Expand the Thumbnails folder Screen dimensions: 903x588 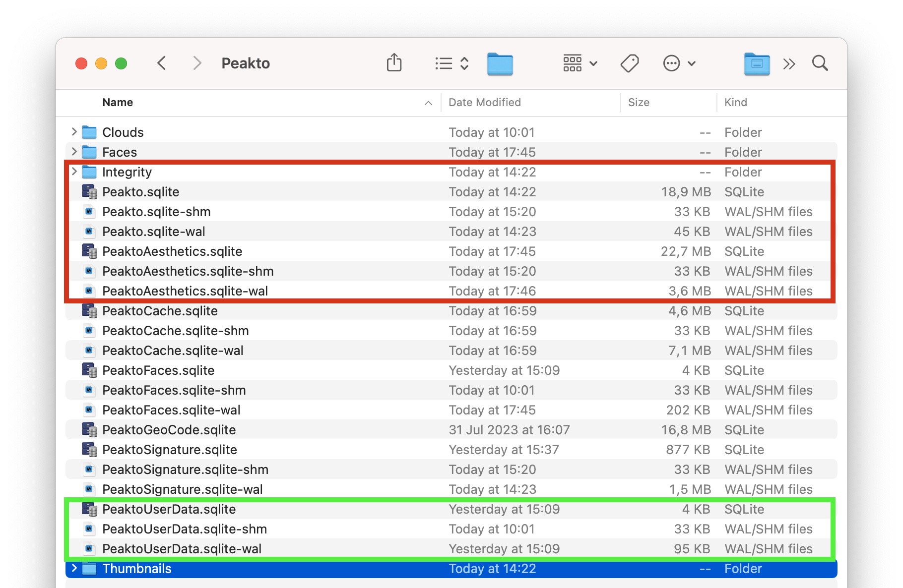(x=74, y=568)
